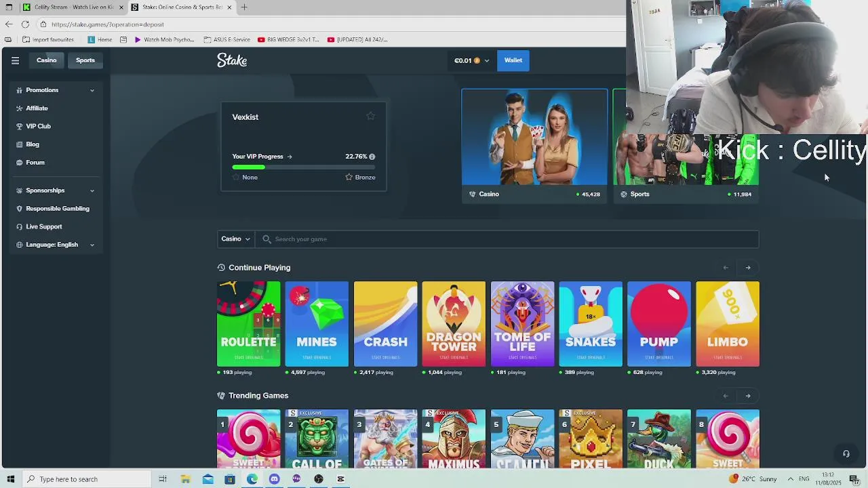Click the favourite star on the Vexkist card

370,116
